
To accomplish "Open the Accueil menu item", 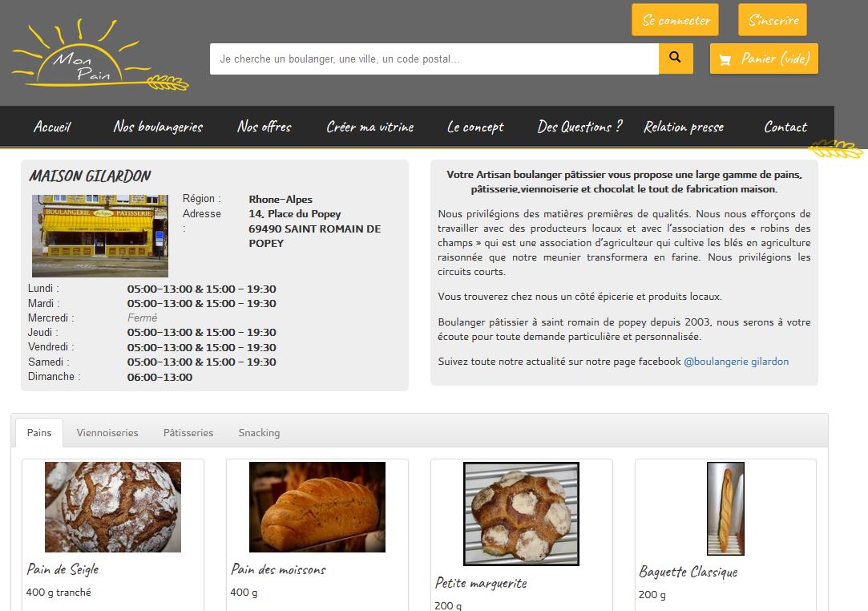I will (52, 127).
